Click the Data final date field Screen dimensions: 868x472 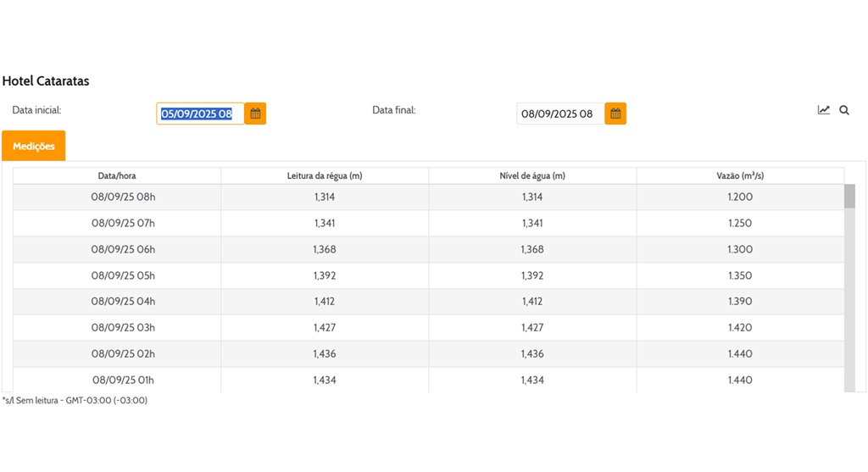tap(559, 114)
